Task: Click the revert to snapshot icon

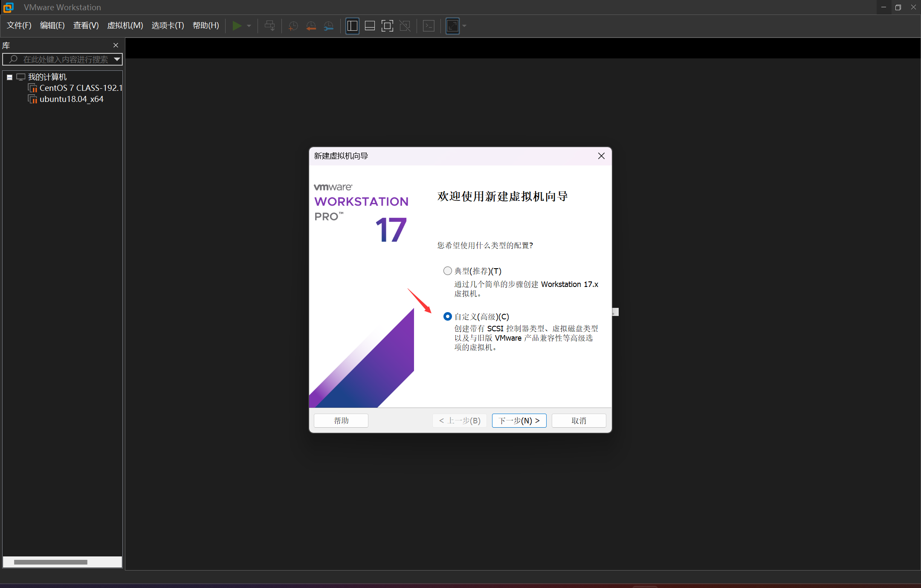Action: (311, 26)
